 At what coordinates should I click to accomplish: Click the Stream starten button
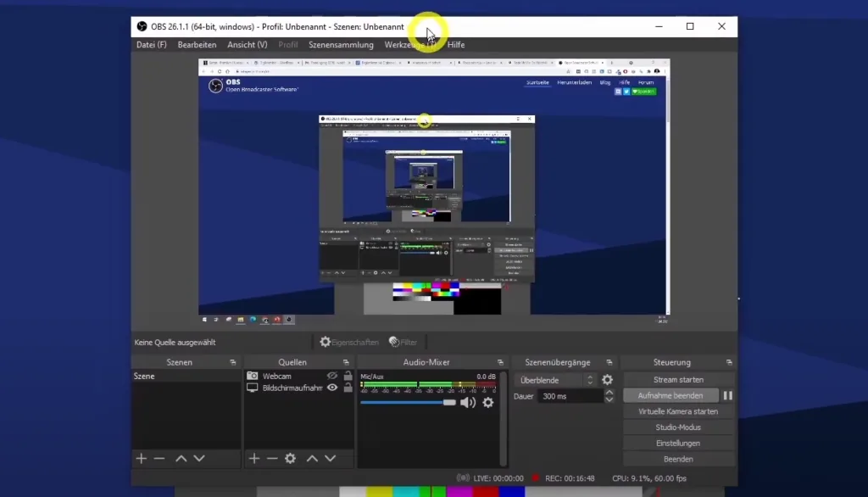tap(678, 380)
